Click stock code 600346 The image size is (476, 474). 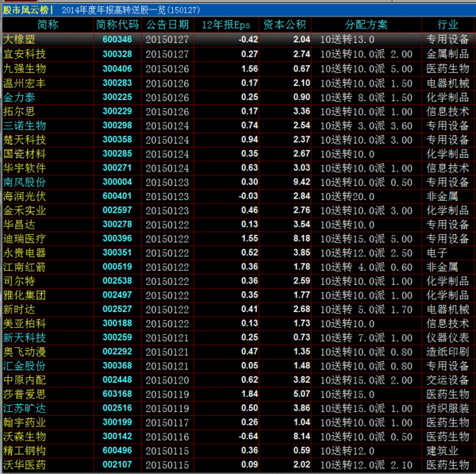[x=117, y=39]
